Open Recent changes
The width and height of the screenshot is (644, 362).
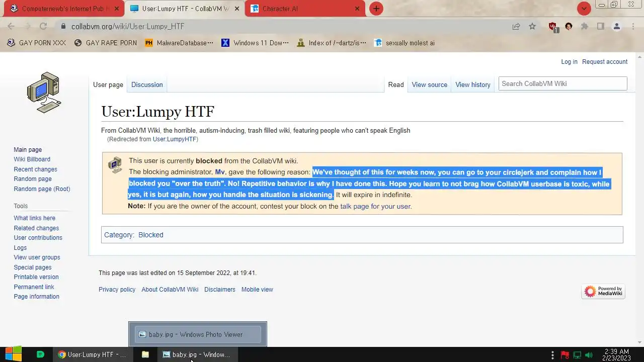[x=35, y=169]
